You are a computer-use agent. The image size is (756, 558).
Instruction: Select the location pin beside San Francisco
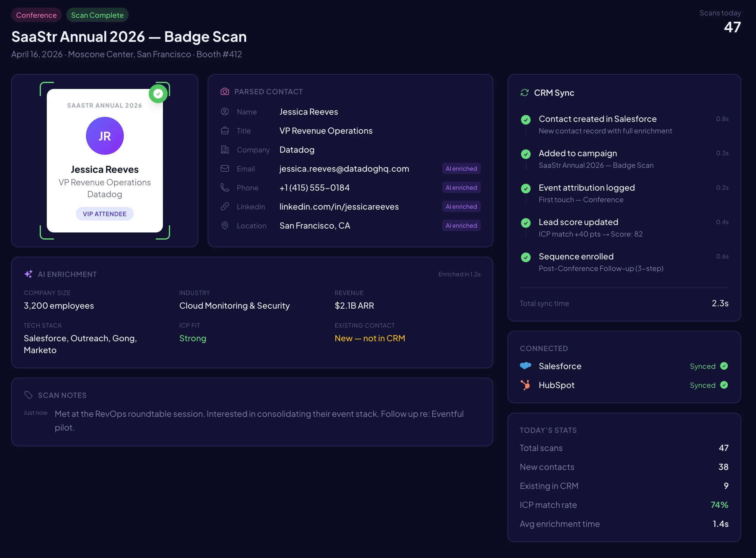click(x=225, y=225)
